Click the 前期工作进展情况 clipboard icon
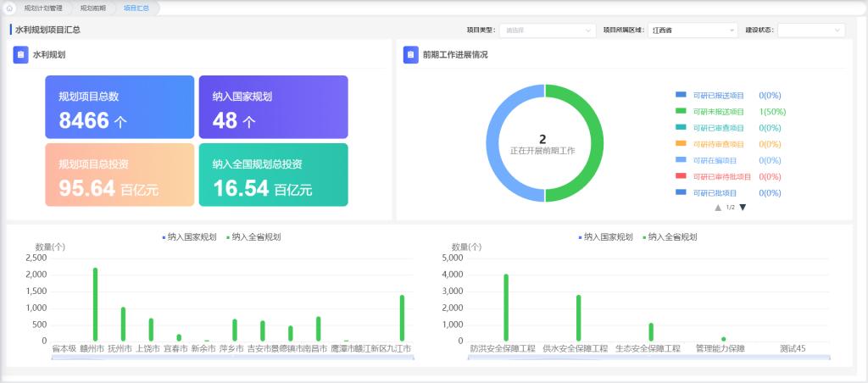 click(x=411, y=55)
